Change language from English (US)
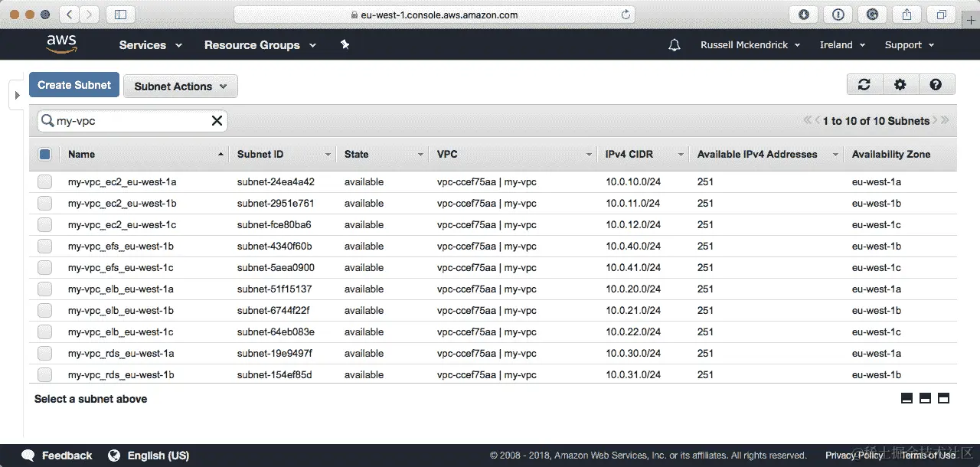 pos(158,456)
